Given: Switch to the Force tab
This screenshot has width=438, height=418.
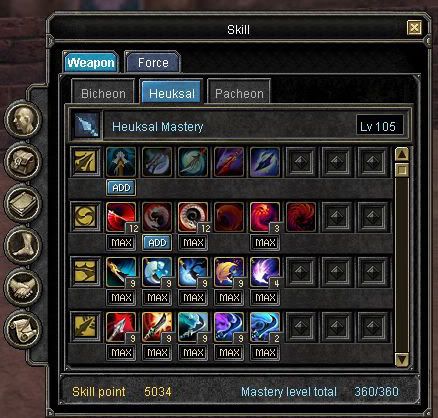Looking at the screenshot, I should point(153,62).
